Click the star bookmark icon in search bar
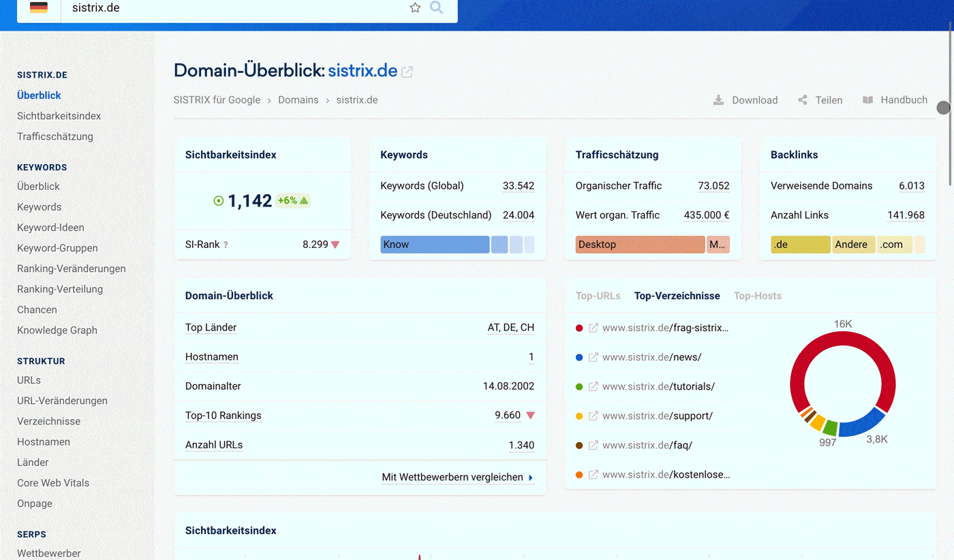 point(415,7)
